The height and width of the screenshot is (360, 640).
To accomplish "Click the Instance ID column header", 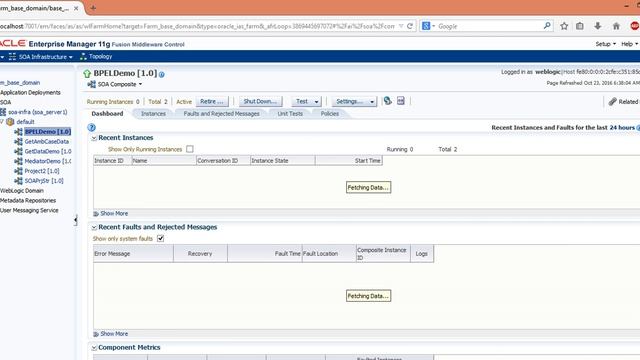I will [x=113, y=160].
